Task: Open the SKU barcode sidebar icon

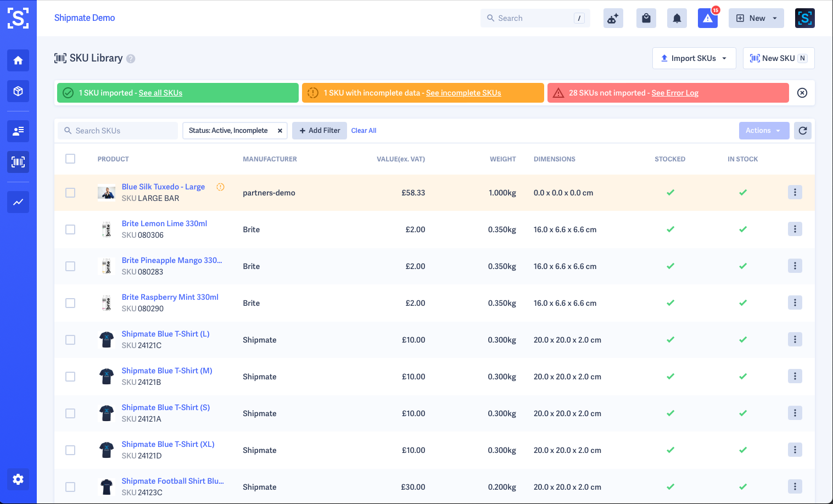Action: pyautogui.click(x=18, y=162)
